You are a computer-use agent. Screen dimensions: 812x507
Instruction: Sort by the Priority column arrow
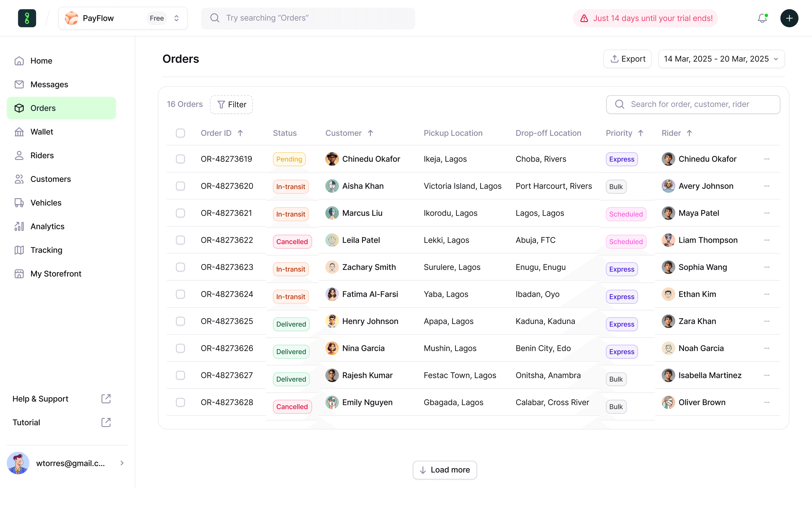pos(641,133)
